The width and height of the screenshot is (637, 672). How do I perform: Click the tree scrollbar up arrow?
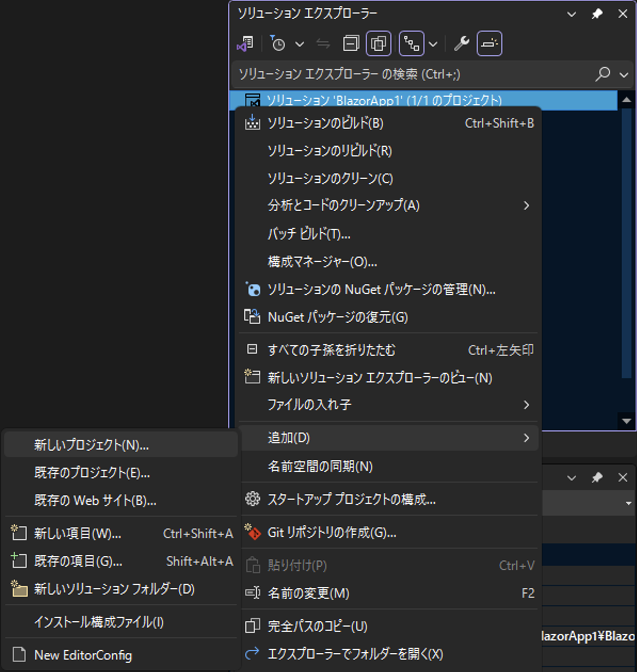[627, 100]
